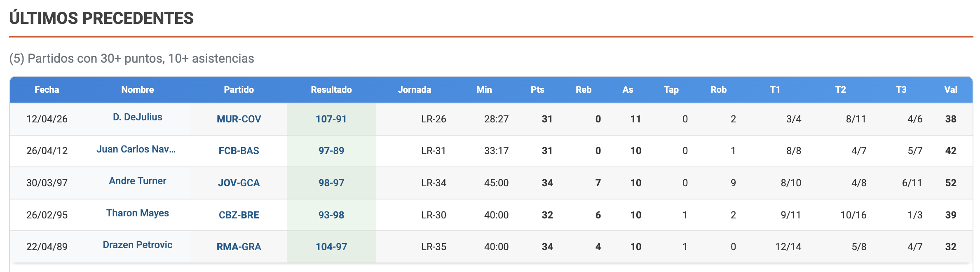
Task: Click the Pts column header
Action: [x=537, y=90]
